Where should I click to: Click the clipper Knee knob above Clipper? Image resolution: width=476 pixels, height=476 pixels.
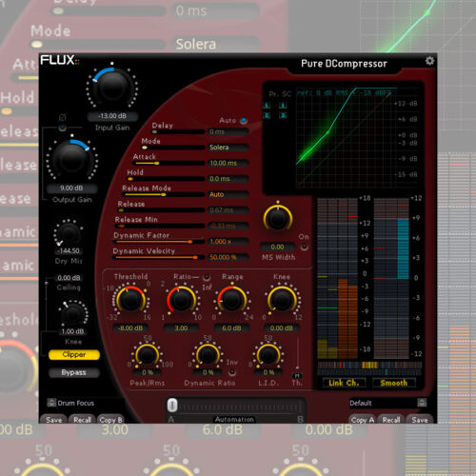point(73,313)
